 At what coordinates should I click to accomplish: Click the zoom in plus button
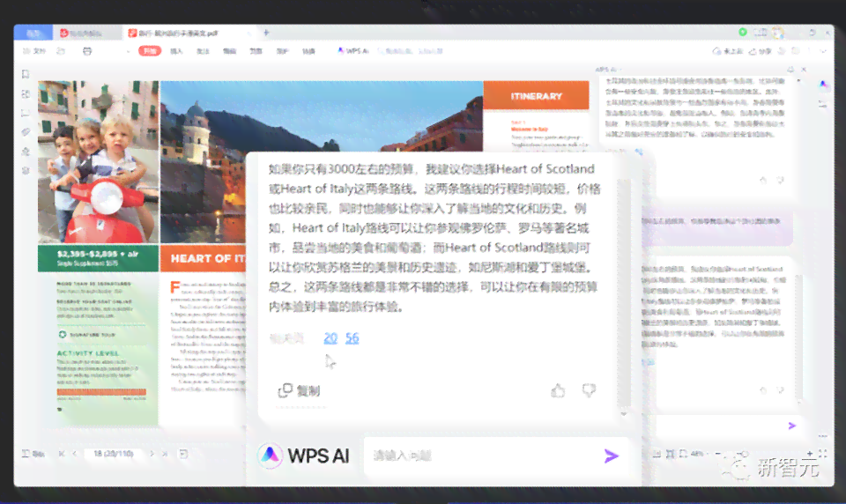coord(810,454)
